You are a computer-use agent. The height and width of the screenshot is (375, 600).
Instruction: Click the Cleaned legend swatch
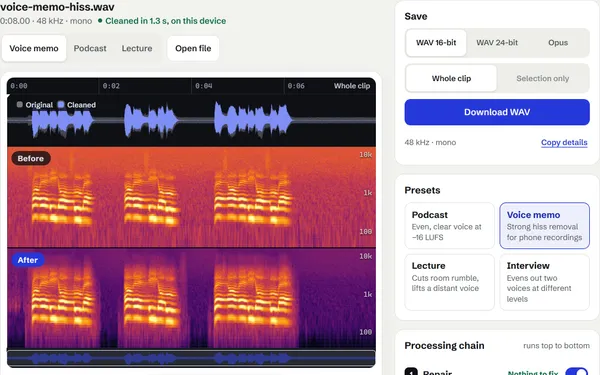(60, 104)
